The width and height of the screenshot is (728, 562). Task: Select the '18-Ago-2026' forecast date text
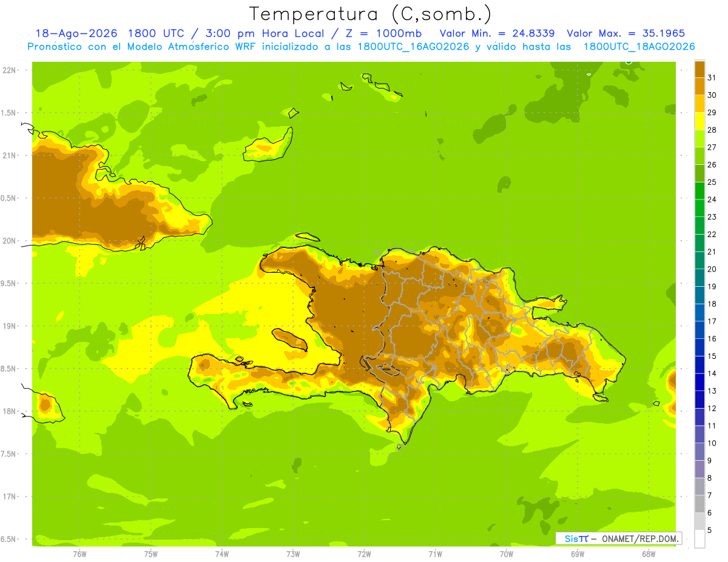[x=76, y=33]
